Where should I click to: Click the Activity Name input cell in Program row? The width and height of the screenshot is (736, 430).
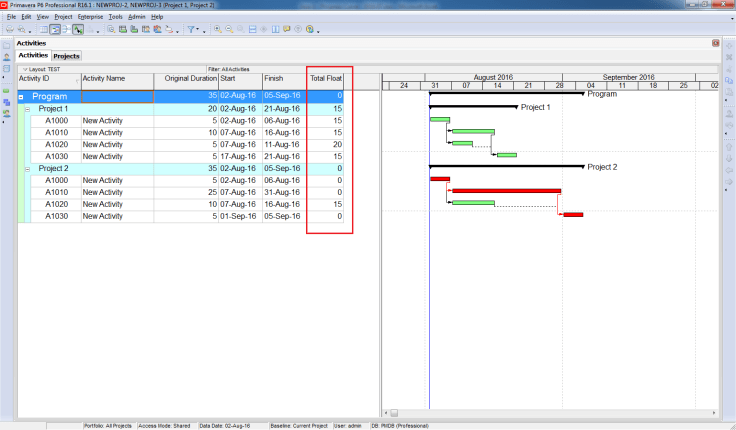click(117, 96)
